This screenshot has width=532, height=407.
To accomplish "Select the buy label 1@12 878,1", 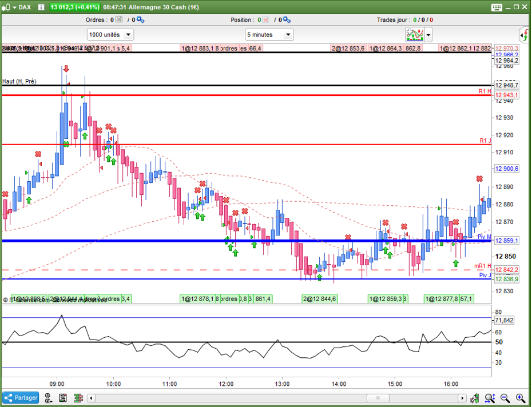I will pos(197,299).
